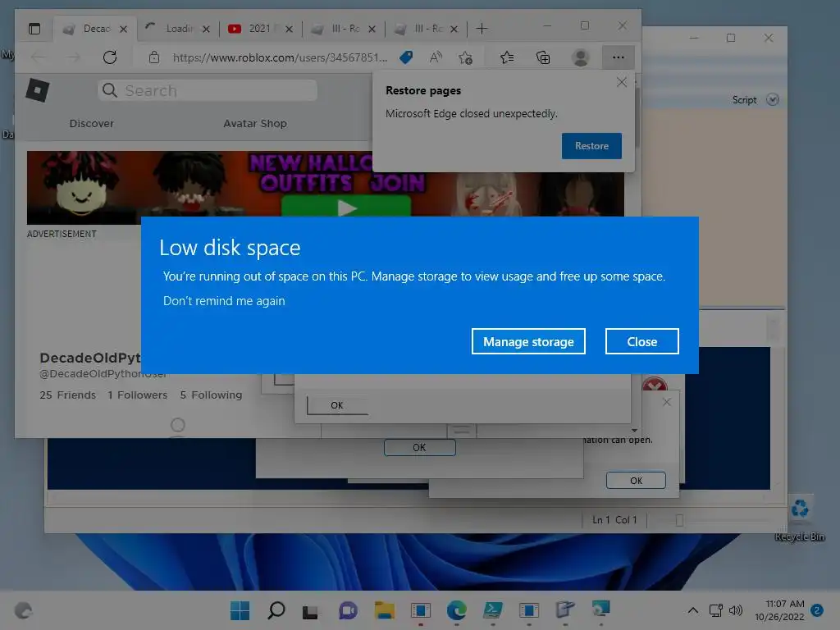Close the Low disk space dialog
The width and height of the screenshot is (840, 630).
click(x=641, y=341)
